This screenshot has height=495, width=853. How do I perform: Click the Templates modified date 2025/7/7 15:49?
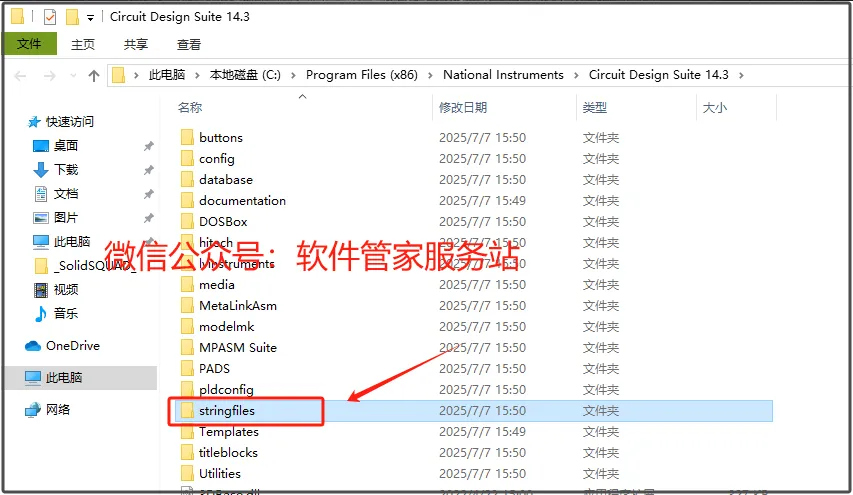(483, 431)
